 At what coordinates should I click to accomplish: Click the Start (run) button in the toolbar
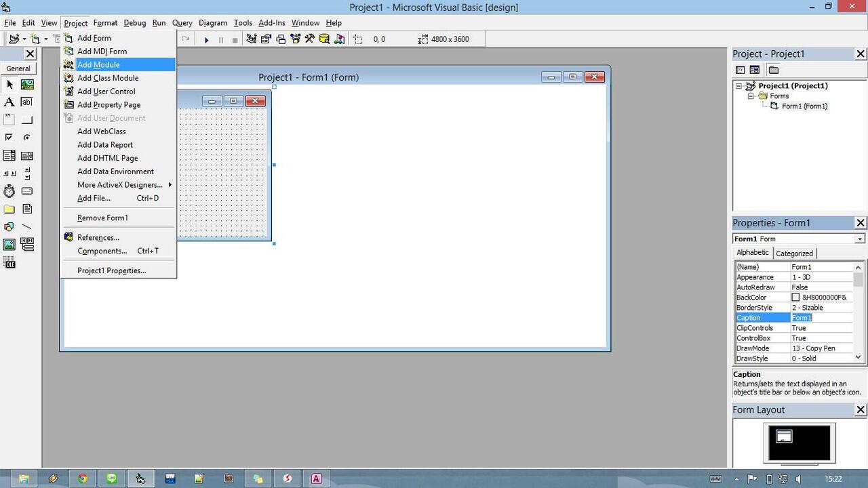[x=206, y=39]
